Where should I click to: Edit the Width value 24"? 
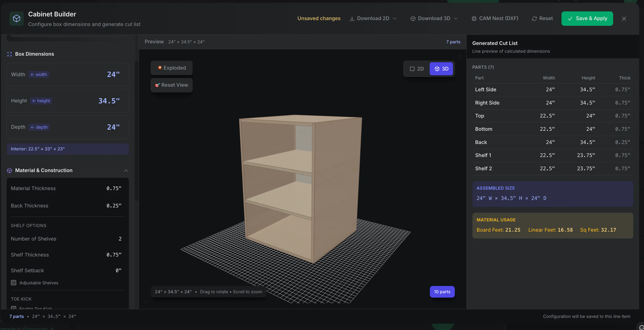pos(113,74)
